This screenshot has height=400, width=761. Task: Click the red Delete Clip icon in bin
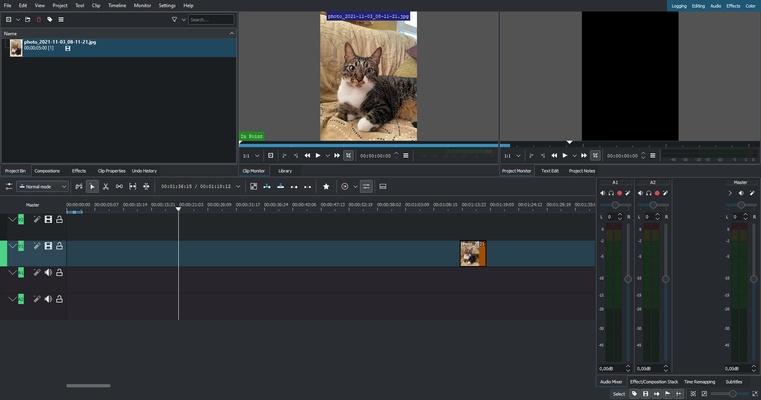pyautogui.click(x=39, y=19)
